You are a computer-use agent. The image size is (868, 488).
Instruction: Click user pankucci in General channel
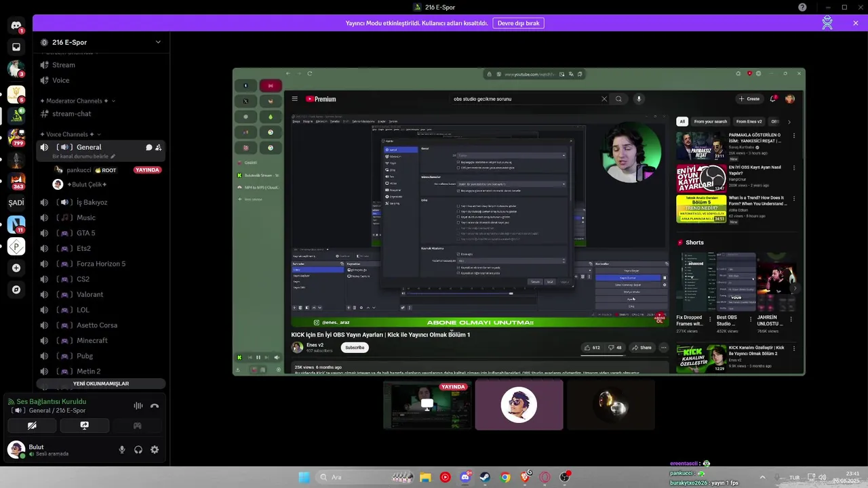click(x=107, y=170)
